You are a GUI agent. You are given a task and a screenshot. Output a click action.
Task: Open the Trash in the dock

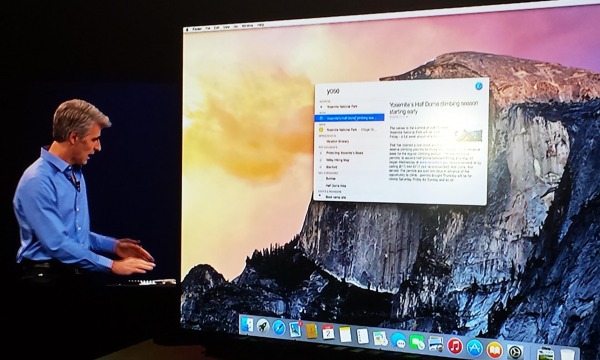[567, 355]
